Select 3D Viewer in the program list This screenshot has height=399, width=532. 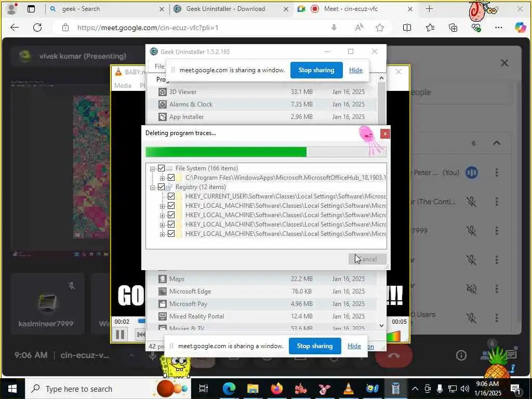pos(262,92)
